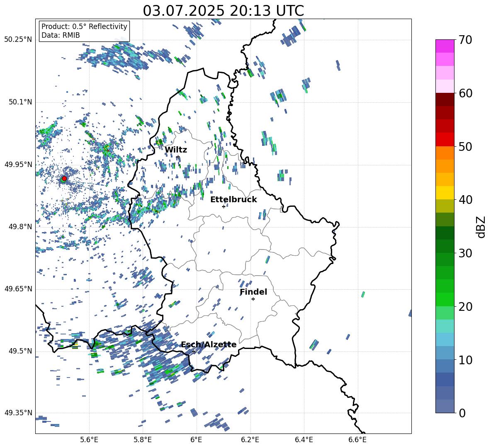
Task: Click the 6°E longitude label
Action: pos(196,440)
